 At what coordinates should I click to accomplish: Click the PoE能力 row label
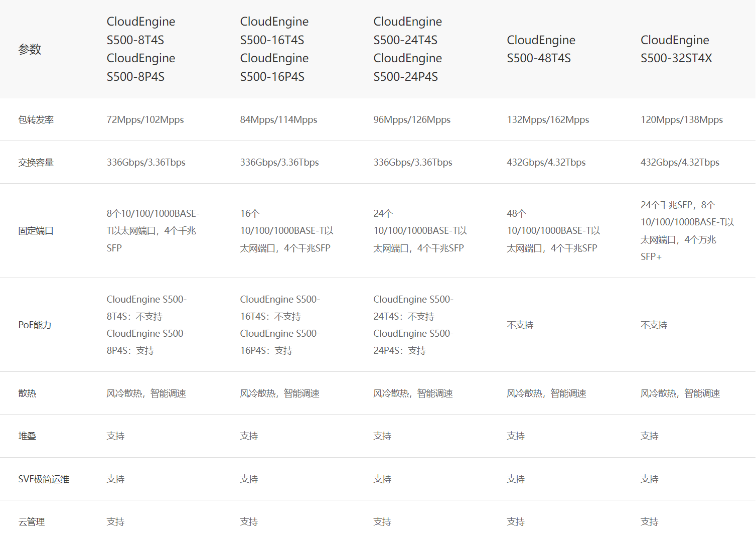pos(35,325)
